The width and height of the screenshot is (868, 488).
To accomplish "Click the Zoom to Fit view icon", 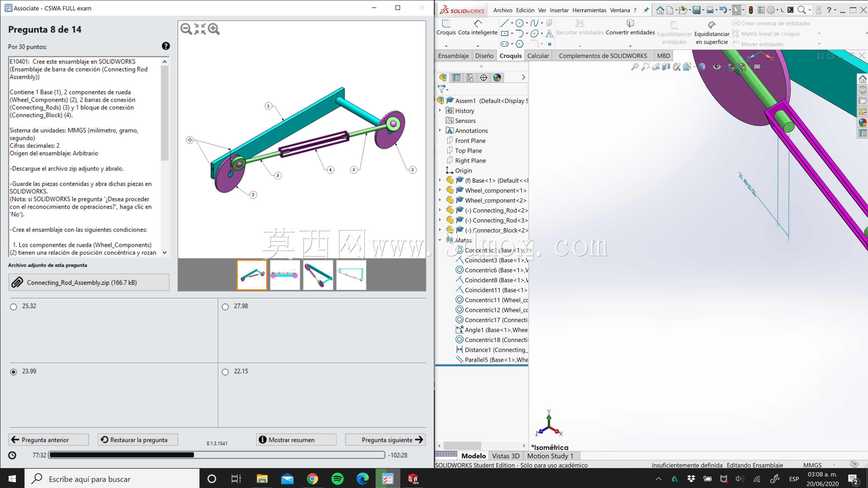I will point(635,67).
